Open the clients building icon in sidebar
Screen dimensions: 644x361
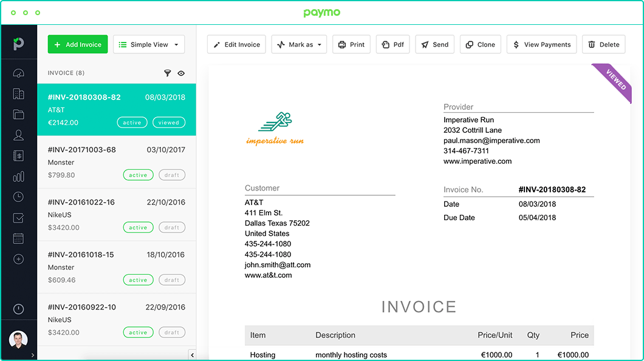[x=18, y=94]
